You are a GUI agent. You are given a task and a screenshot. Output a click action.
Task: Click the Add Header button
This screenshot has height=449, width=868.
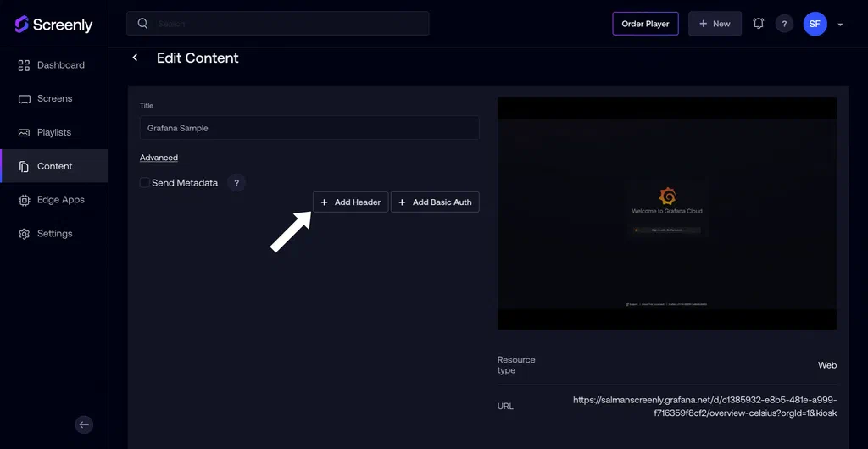point(350,202)
